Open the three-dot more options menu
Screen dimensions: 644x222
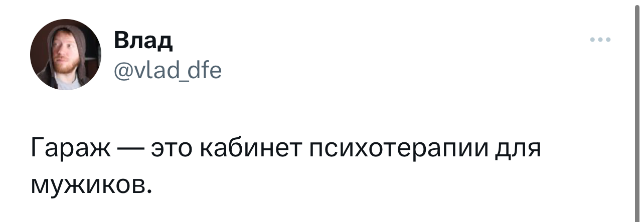point(600,40)
